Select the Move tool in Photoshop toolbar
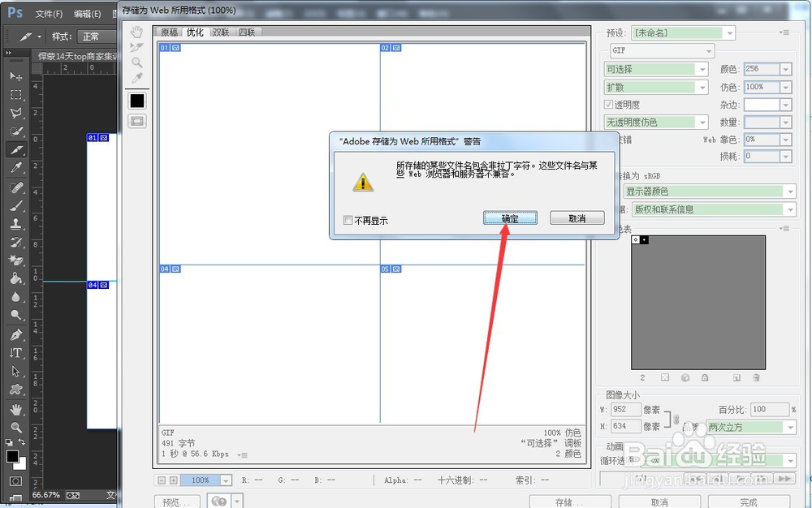This screenshot has height=508, width=812. point(16,76)
